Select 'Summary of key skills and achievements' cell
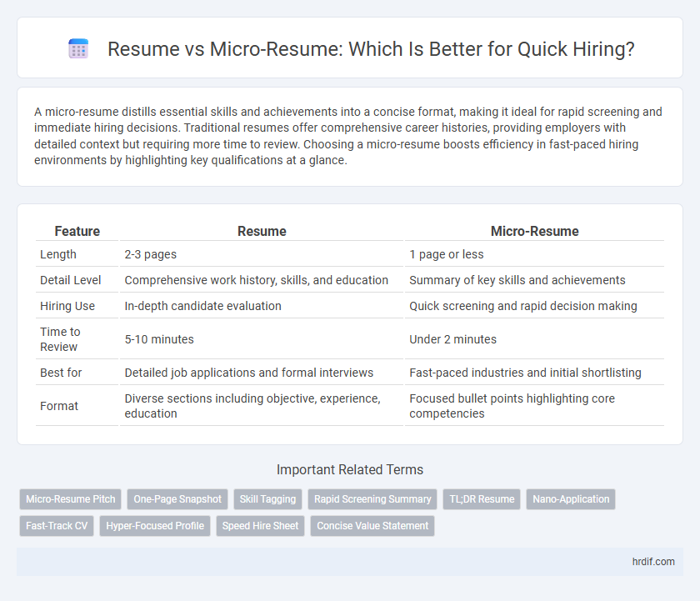Screen dimensions: 700x601 coord(534,280)
